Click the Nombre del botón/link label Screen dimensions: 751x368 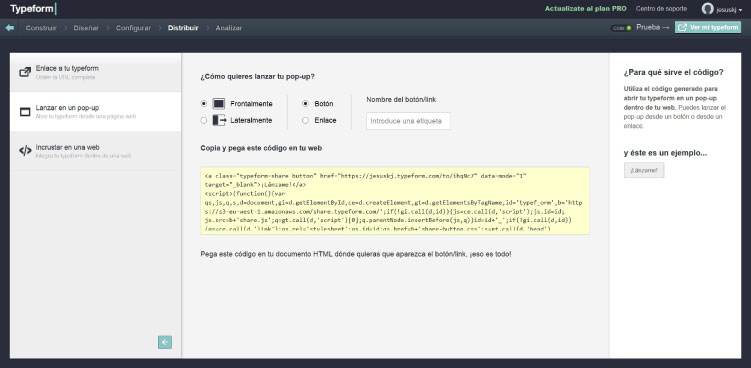click(x=401, y=100)
